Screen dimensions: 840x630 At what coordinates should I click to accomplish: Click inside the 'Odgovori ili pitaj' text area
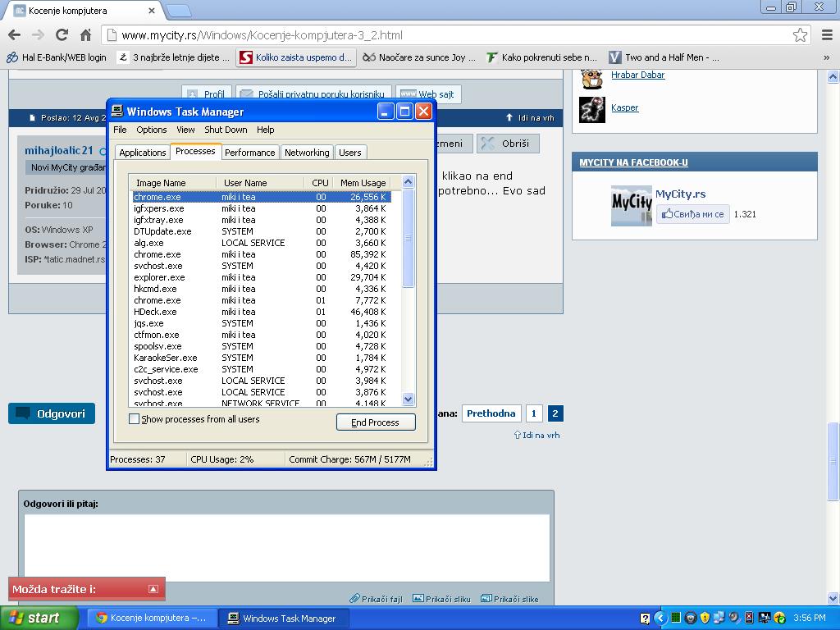point(286,547)
